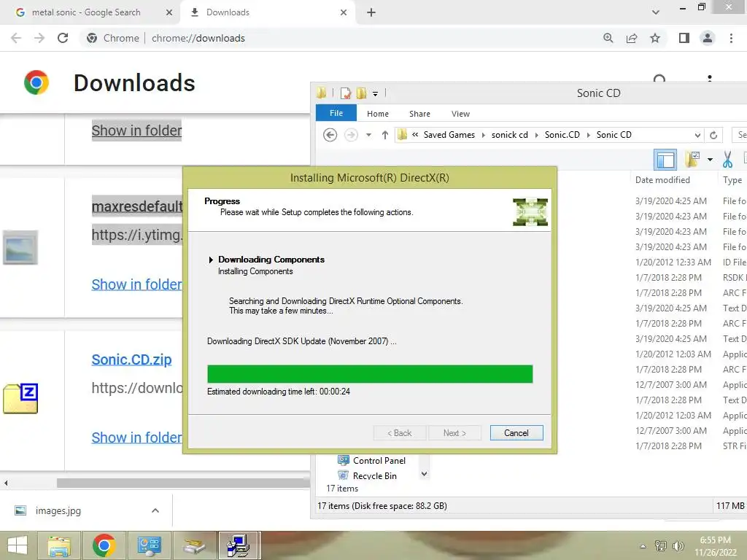Click properties icon in Explorer title bar
Screen dimensions: 747x560
[346, 93]
